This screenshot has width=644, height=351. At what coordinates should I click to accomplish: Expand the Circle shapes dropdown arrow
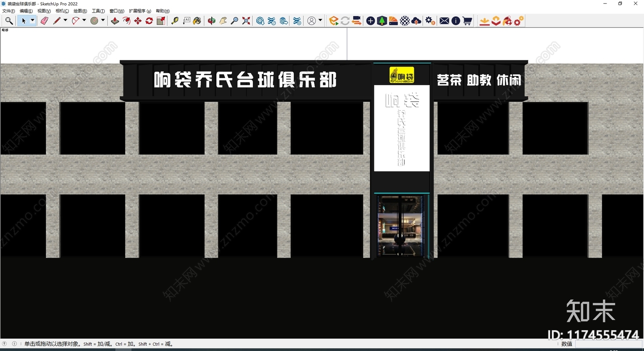click(x=103, y=20)
